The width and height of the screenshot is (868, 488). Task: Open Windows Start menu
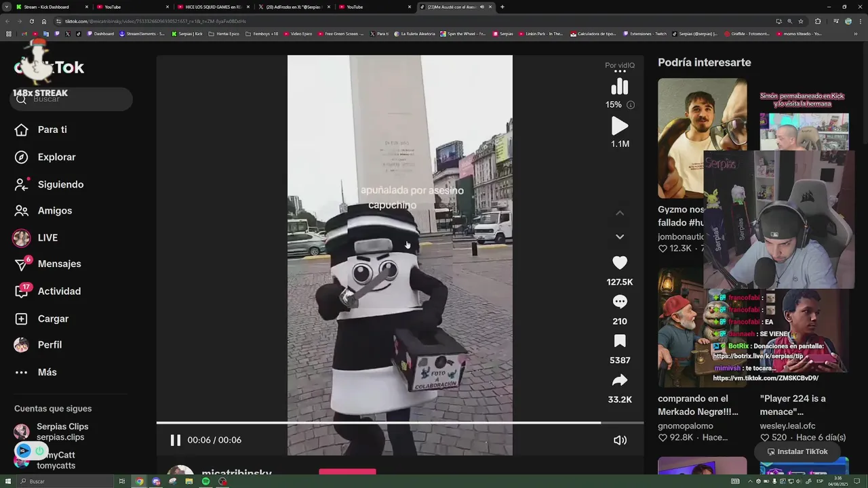(7, 481)
